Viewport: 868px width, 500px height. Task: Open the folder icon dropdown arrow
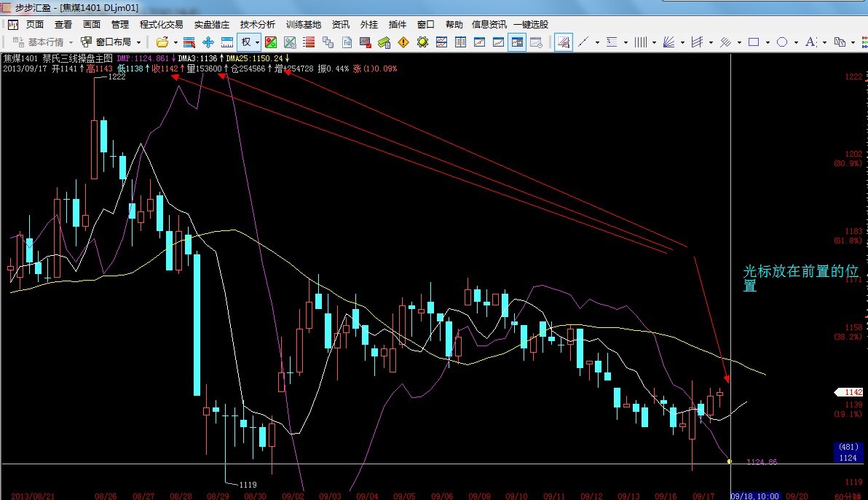tap(175, 42)
